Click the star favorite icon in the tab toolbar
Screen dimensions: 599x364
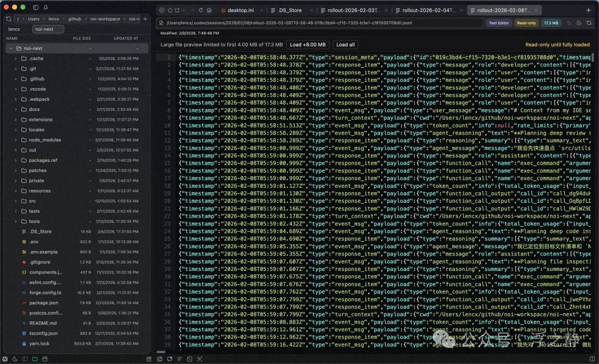pyautogui.click(x=170, y=11)
